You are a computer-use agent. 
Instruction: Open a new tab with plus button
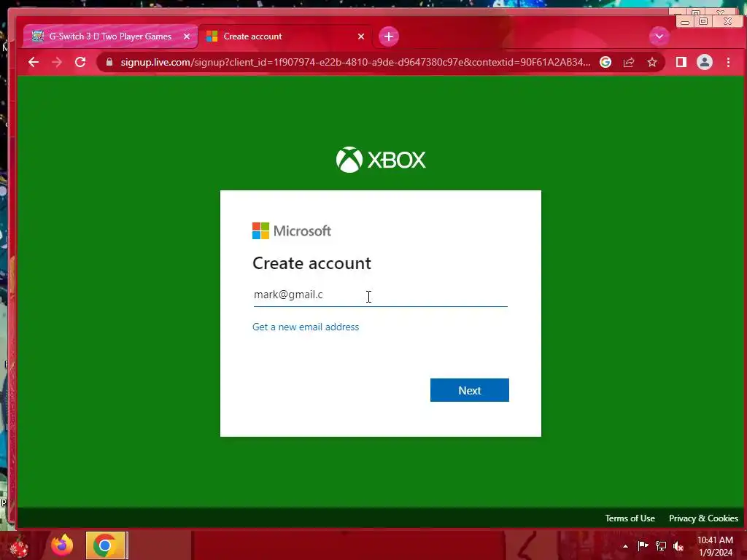pyautogui.click(x=389, y=36)
